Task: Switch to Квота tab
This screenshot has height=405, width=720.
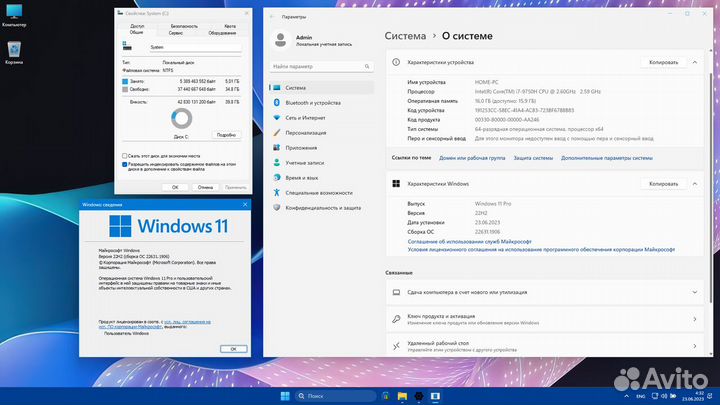Action: click(230, 26)
